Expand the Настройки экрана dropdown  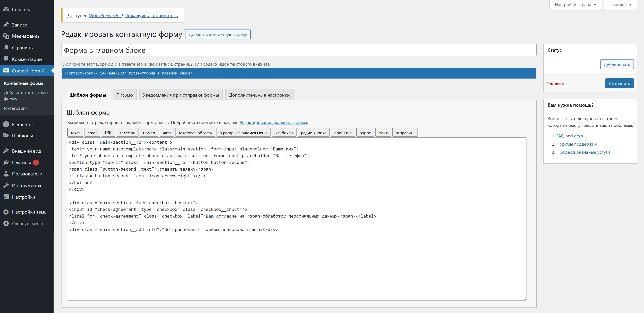pyautogui.click(x=575, y=5)
